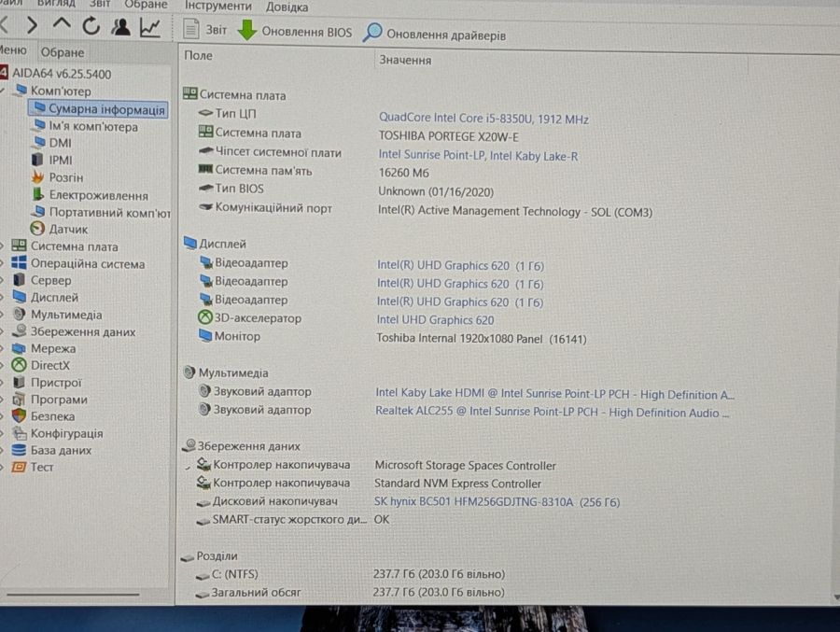Screen dimensions: 840x632
Task: Switch to the Обране tab
Action: point(63,52)
